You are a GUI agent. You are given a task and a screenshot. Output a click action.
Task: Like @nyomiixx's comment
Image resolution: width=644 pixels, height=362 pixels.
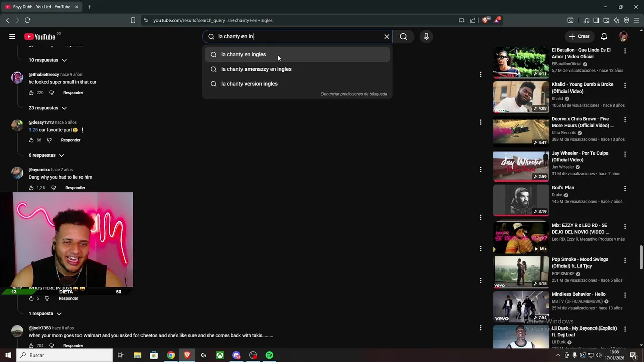pos(31,188)
